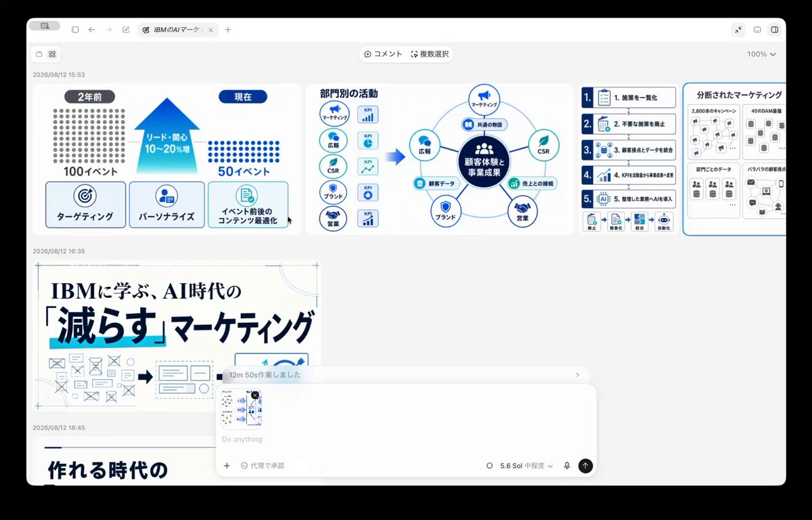Click the microphone voice input icon
The width and height of the screenshot is (812, 520).
pyautogui.click(x=567, y=466)
